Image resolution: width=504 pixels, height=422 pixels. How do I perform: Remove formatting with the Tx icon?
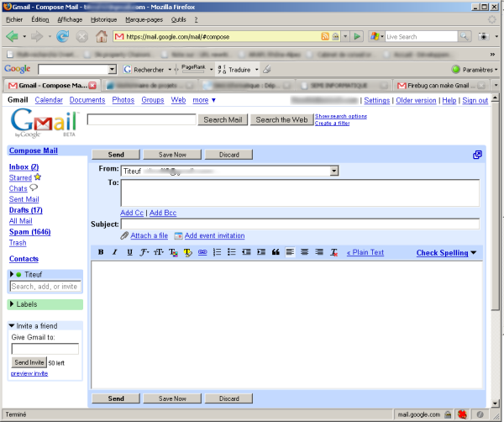click(x=334, y=252)
